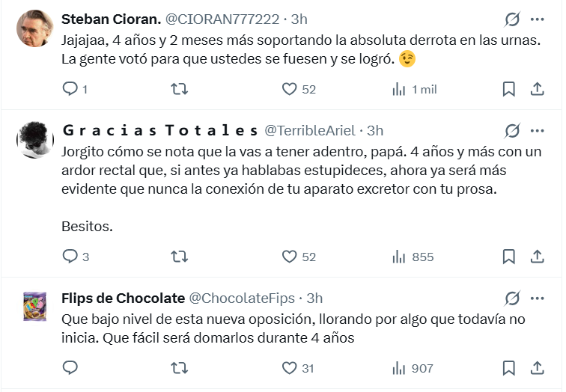Open Grok icon on Steban Cioran's tweet
The image size is (566, 392).
[513, 19]
